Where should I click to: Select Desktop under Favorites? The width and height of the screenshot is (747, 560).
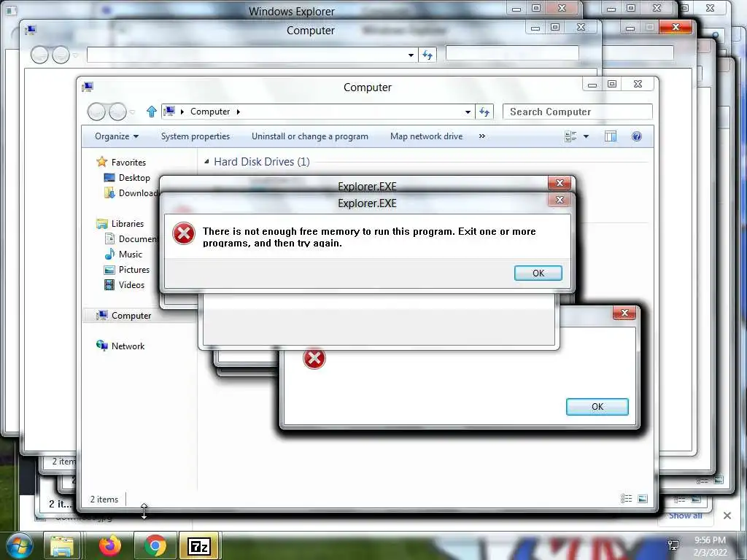click(x=127, y=178)
